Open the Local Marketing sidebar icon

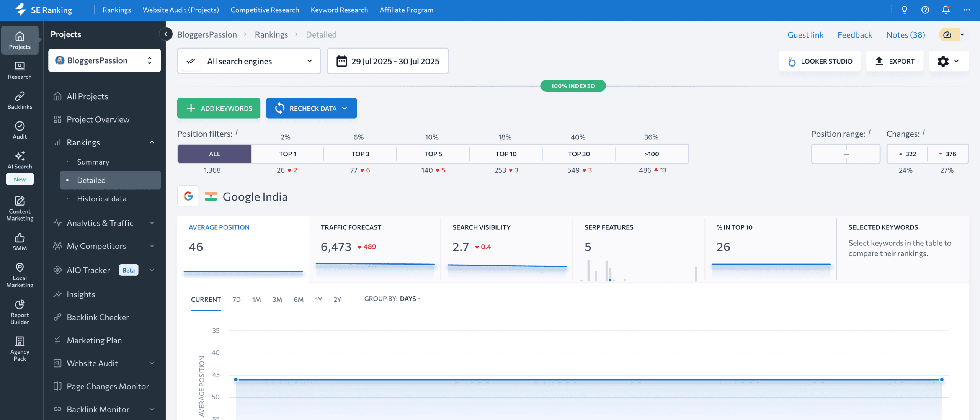tap(20, 275)
